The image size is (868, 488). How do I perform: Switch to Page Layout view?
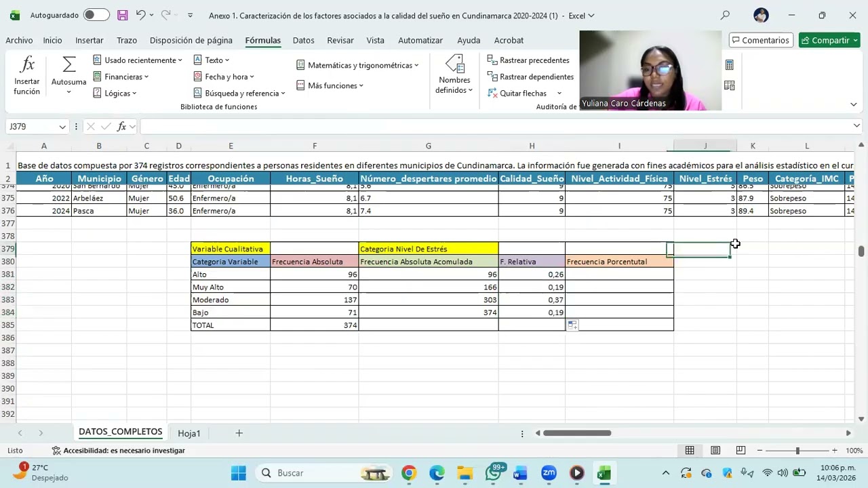[x=715, y=451]
